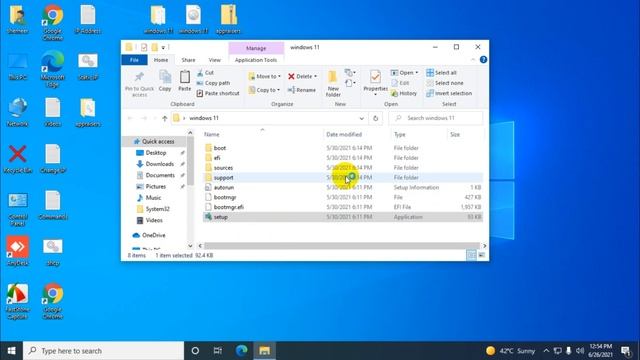Click Paste shortcut in Clipboard group

point(218,93)
